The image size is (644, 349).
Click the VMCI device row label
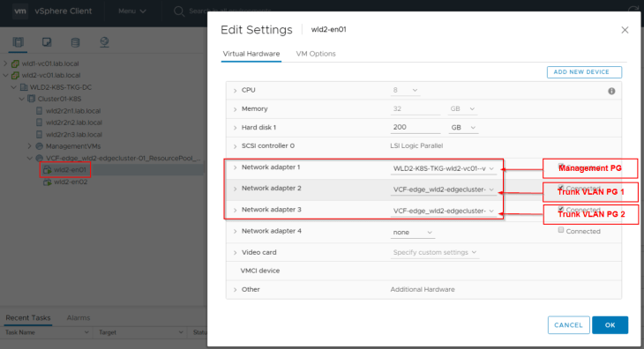(x=260, y=271)
